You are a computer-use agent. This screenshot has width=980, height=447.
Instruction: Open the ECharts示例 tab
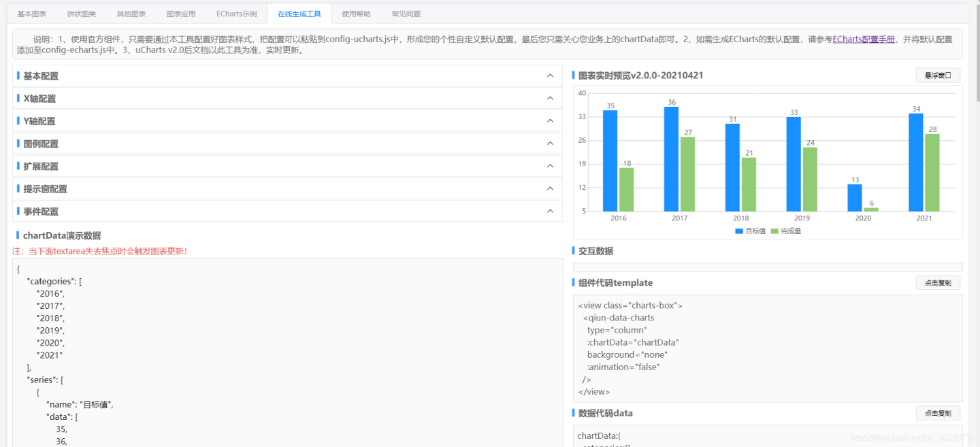(235, 13)
